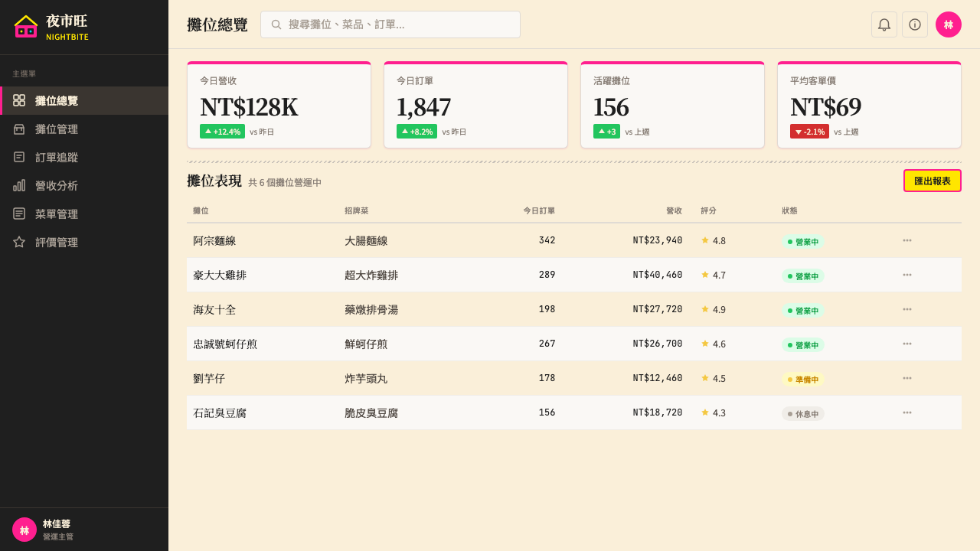The height and width of the screenshot is (551, 980).
Task: Click the 狀態 column header
Action: click(789, 210)
